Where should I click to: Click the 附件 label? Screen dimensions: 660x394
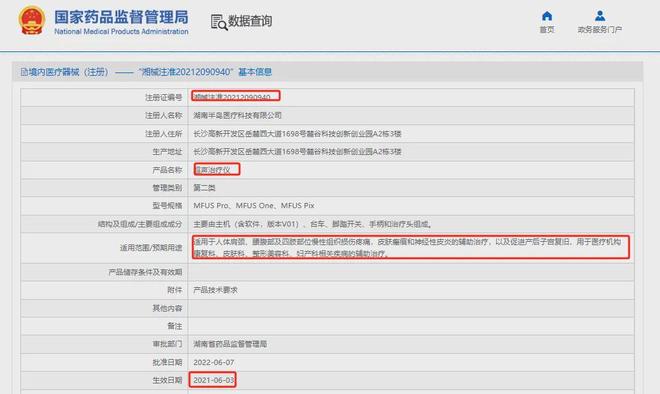(x=175, y=290)
